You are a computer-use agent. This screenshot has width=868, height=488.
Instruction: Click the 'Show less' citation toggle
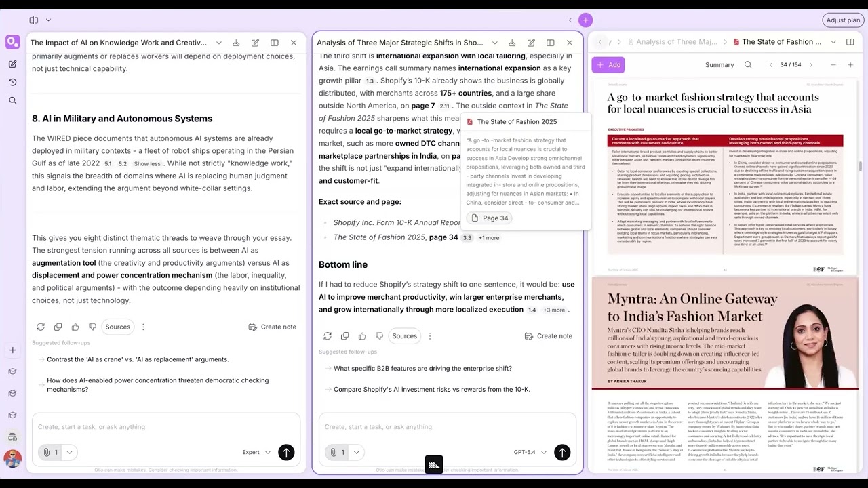147,164
